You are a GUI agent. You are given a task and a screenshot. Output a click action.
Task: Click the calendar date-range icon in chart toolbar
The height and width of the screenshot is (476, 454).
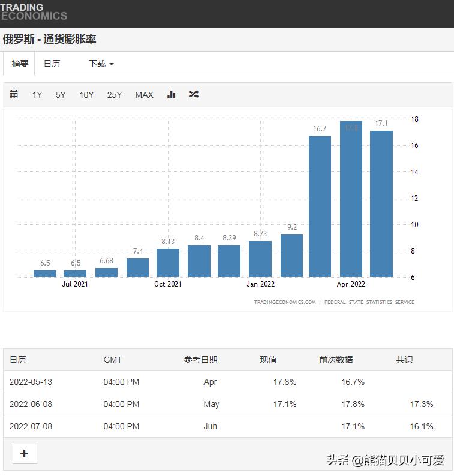[14, 94]
